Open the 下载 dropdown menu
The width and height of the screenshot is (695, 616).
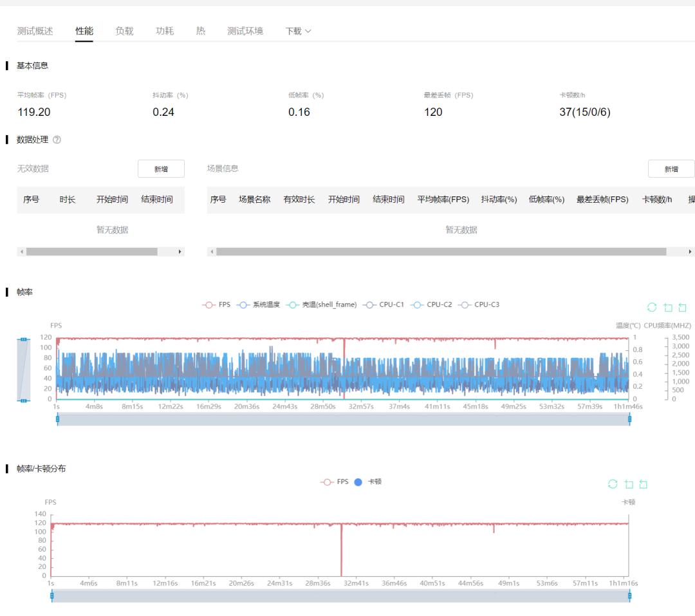[x=298, y=31]
